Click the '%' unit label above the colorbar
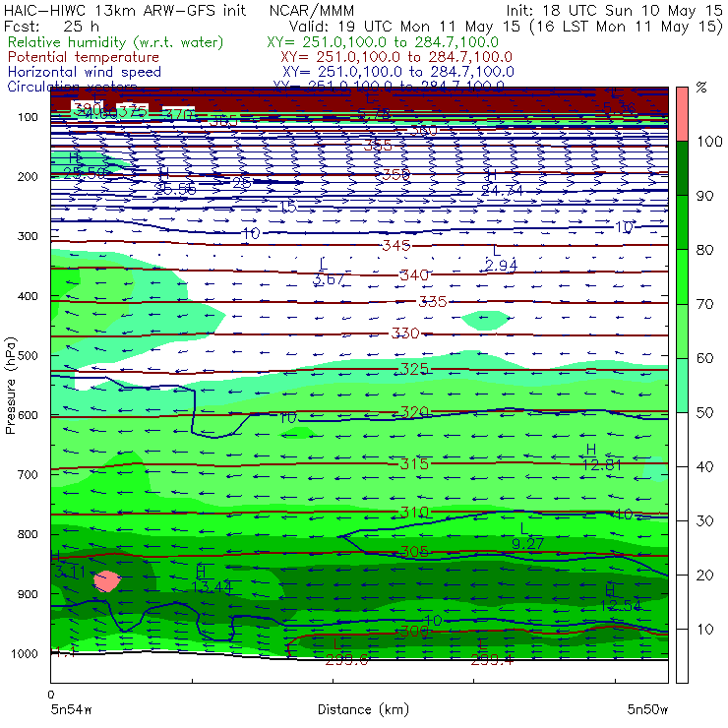Screen dimensions: 728x728 [701, 88]
